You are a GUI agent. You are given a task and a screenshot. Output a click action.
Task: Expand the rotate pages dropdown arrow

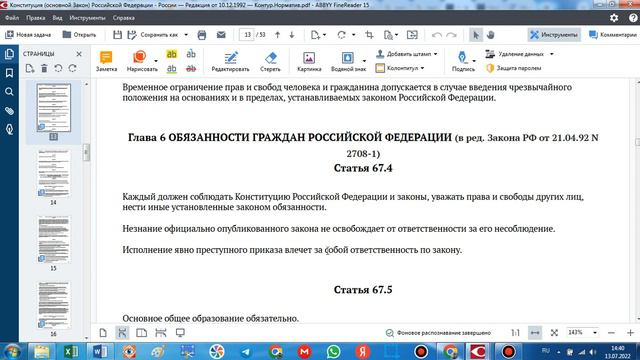tap(353, 35)
